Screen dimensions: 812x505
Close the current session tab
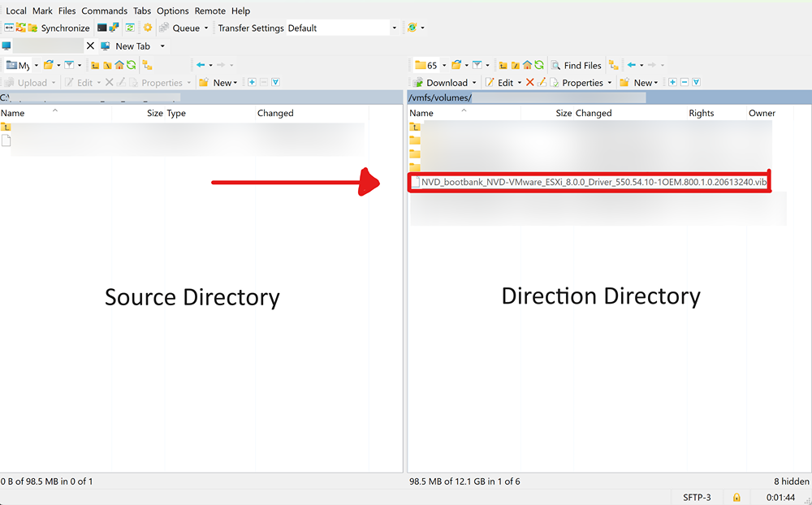pos(90,46)
